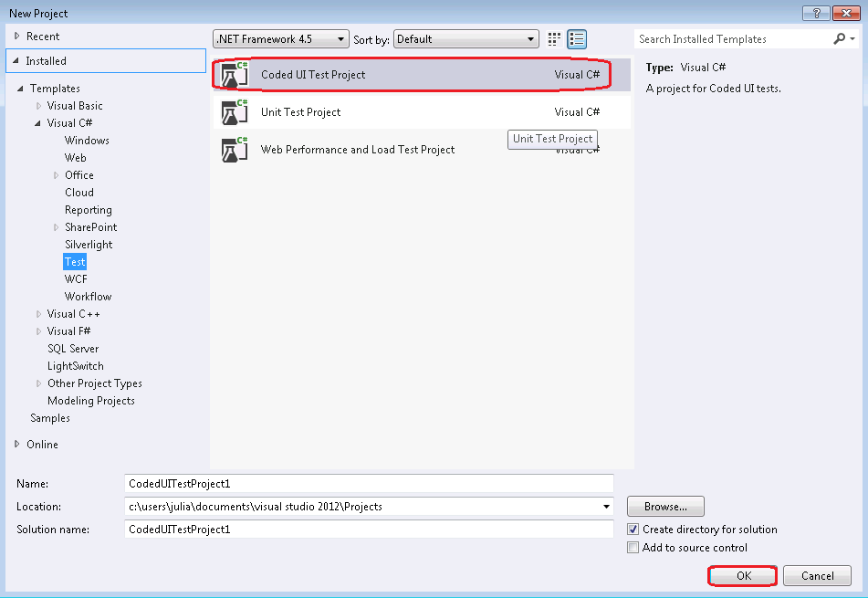Select SQL Server template category
The height and width of the screenshot is (598, 868).
(x=73, y=349)
